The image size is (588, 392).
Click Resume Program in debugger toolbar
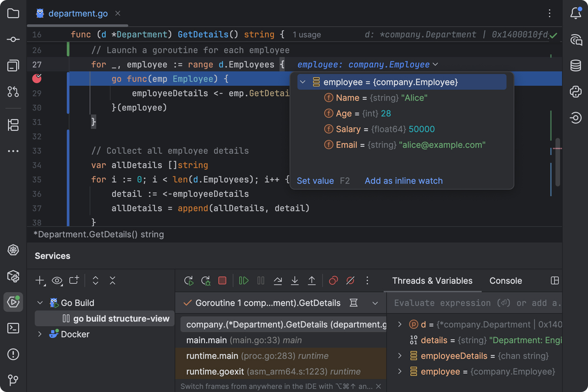point(244,281)
